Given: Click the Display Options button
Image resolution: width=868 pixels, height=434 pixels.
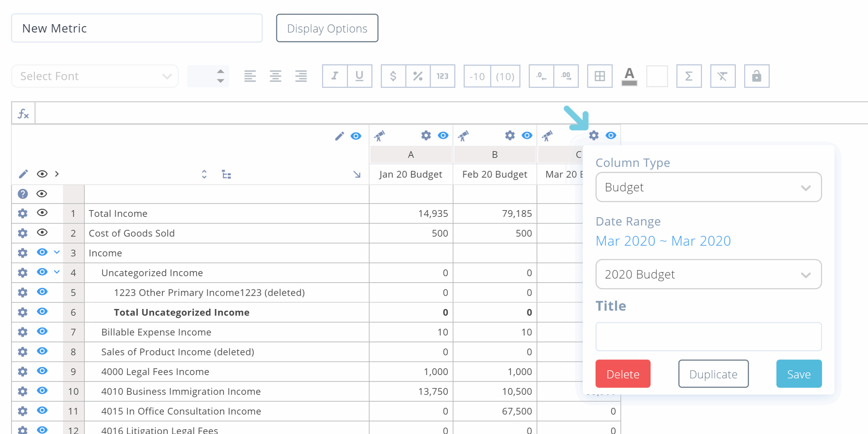Looking at the screenshot, I should 327,28.
